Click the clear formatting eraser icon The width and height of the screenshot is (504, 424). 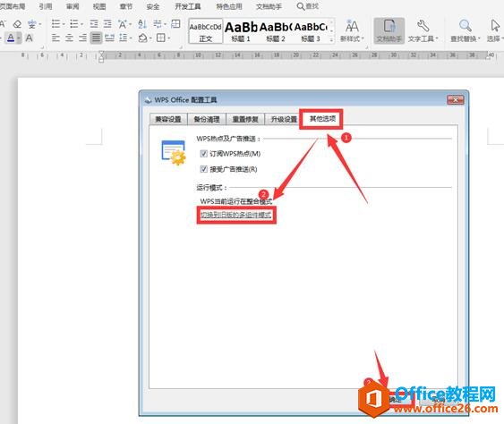click(x=18, y=24)
